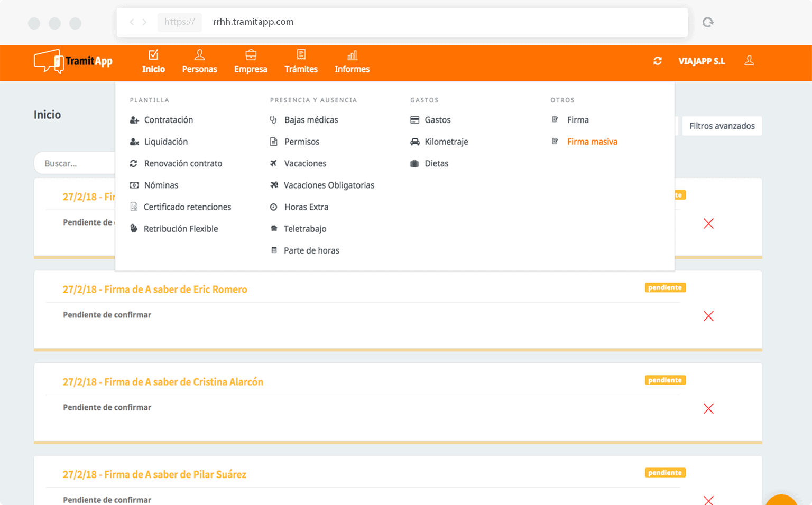Choose Renovación contrato menu entry
The width and height of the screenshot is (812, 505).
tap(183, 163)
